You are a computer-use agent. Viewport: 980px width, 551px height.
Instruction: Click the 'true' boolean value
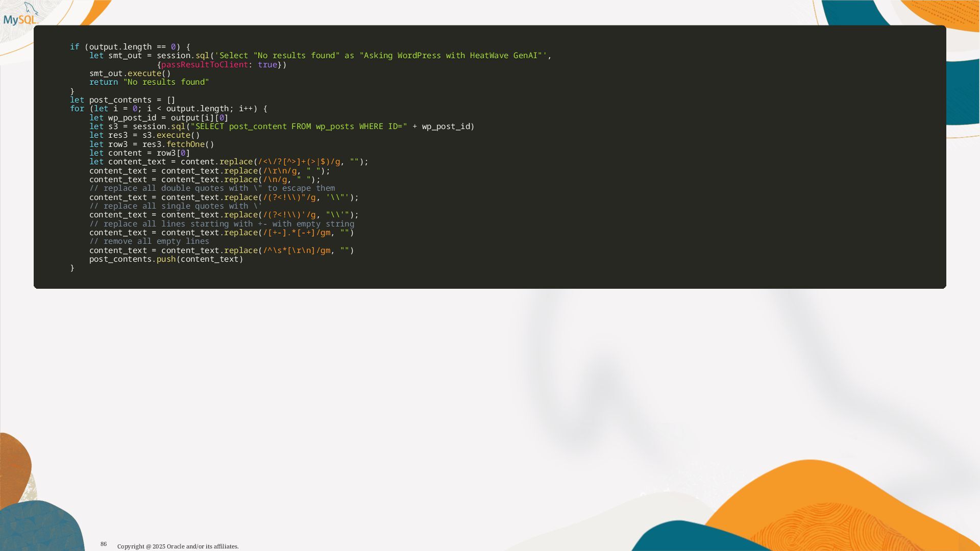(267, 65)
